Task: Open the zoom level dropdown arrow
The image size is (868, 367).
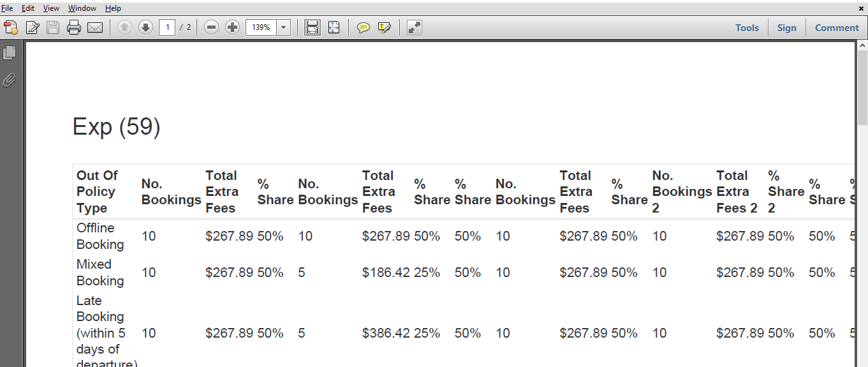Action: [x=284, y=27]
